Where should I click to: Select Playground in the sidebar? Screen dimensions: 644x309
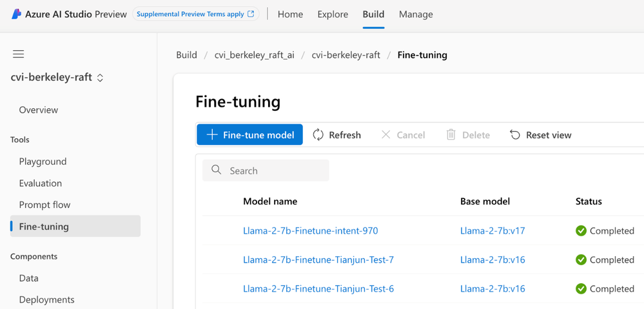pos(43,162)
